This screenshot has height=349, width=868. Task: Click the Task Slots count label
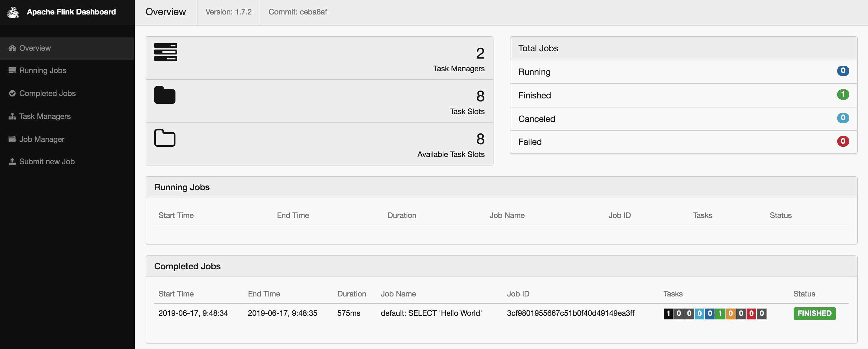[x=467, y=111]
